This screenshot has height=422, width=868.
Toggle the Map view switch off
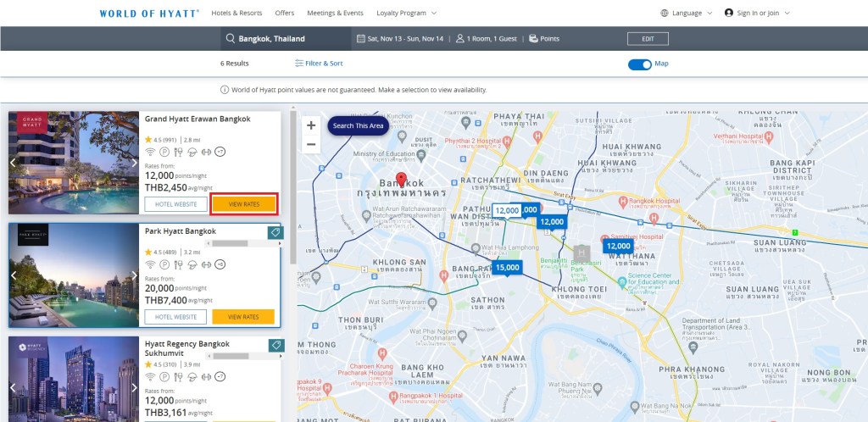pyautogui.click(x=639, y=64)
